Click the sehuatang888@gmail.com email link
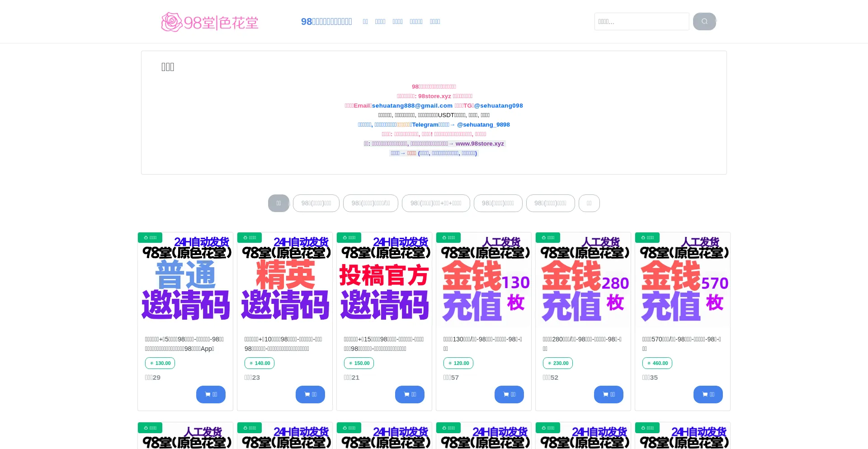 [412, 105]
